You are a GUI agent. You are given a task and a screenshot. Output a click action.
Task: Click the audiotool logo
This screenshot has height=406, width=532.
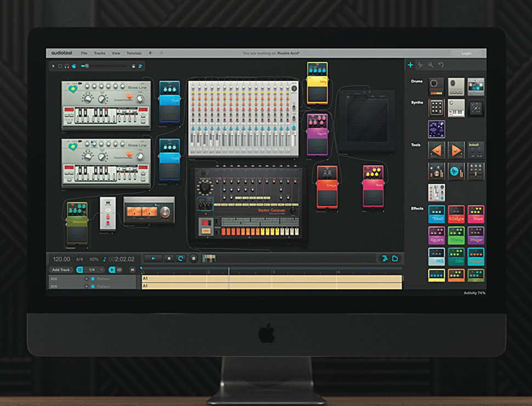pos(62,53)
